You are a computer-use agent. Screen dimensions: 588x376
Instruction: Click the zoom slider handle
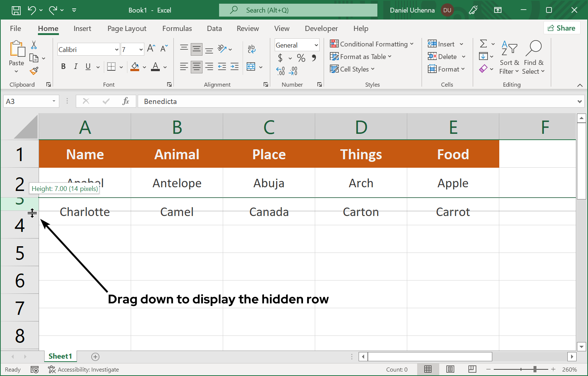[535, 369]
